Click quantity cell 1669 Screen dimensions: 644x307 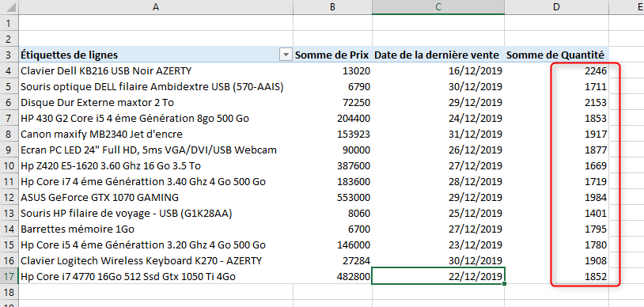pyautogui.click(x=556, y=165)
